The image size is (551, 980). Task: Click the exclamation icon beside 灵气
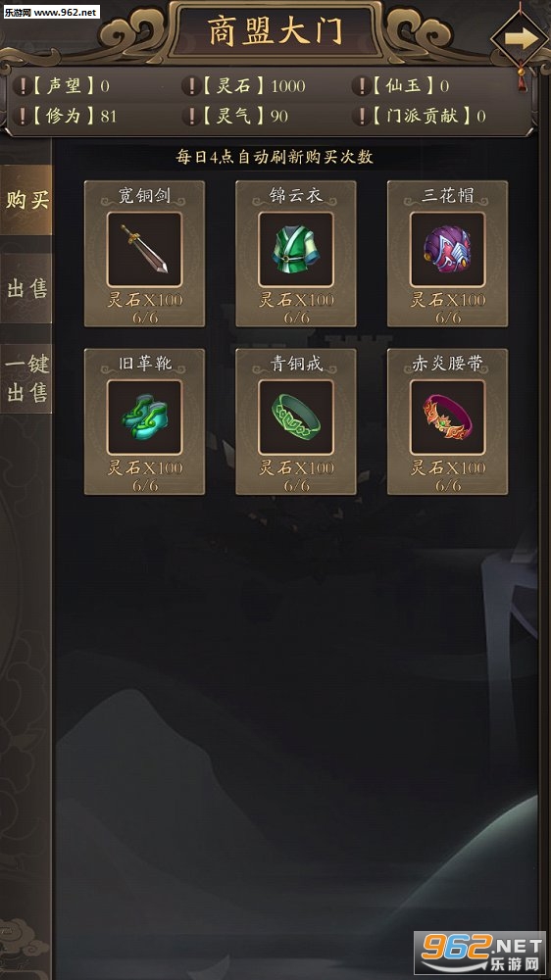(x=191, y=117)
